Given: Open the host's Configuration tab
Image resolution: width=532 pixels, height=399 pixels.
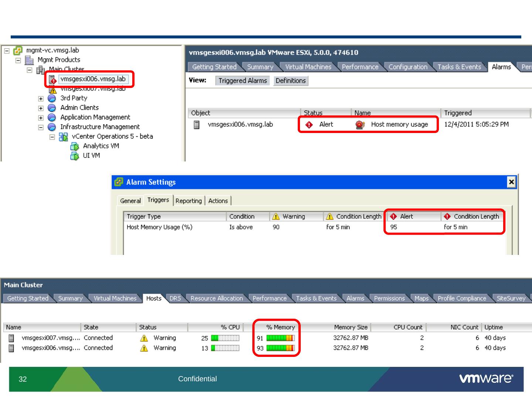Looking at the screenshot, I should [408, 67].
